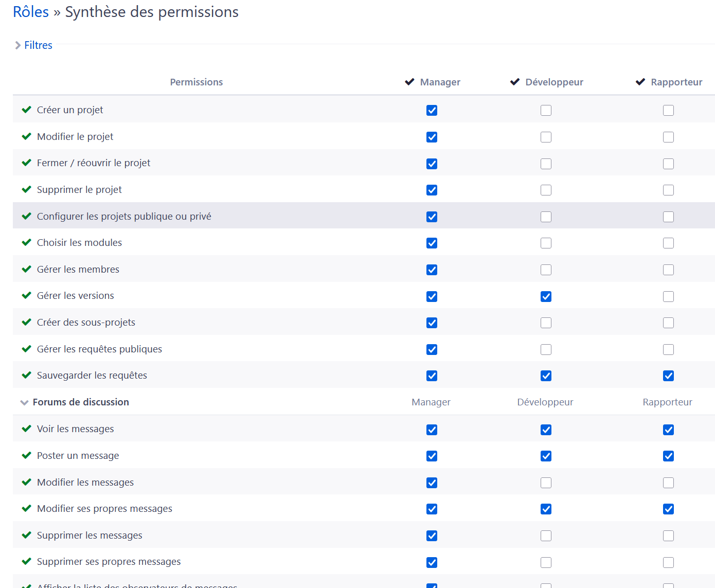Enable Développeur for Gérer les membres
This screenshot has width=715, height=588.
(546, 270)
